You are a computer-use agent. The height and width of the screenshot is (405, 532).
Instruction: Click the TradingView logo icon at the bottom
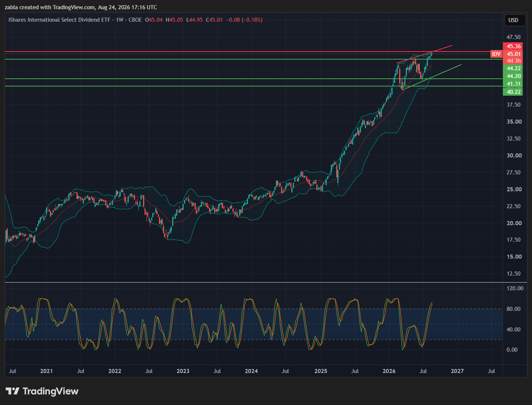[x=12, y=391]
